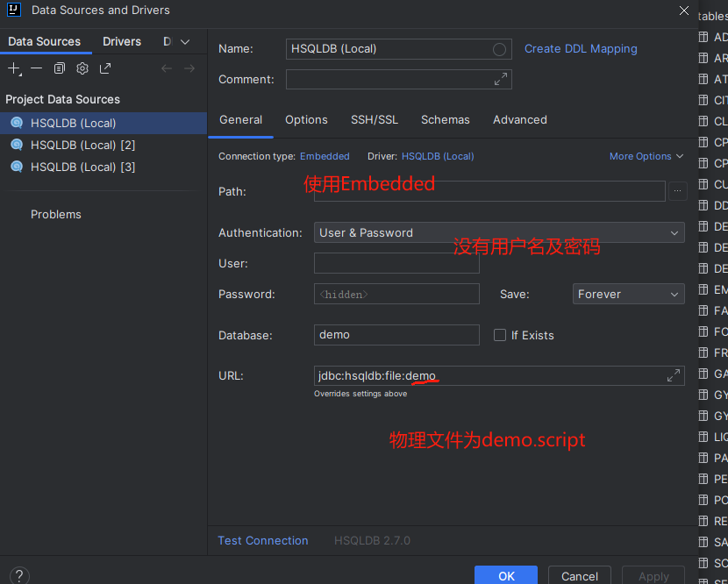
Task: Select HSQLDB (Local) [3] data source
Action: (103, 167)
